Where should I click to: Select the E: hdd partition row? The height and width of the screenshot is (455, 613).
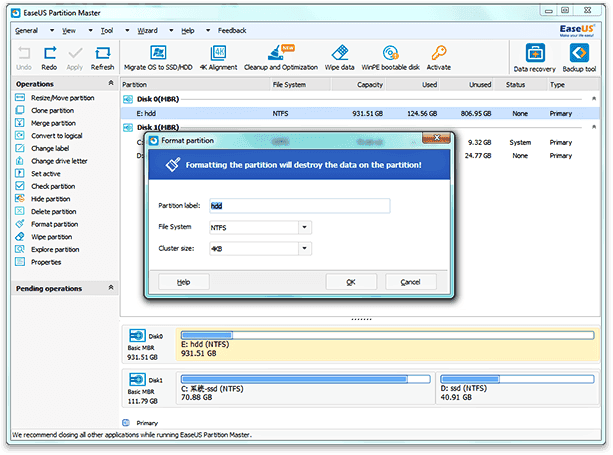360,113
